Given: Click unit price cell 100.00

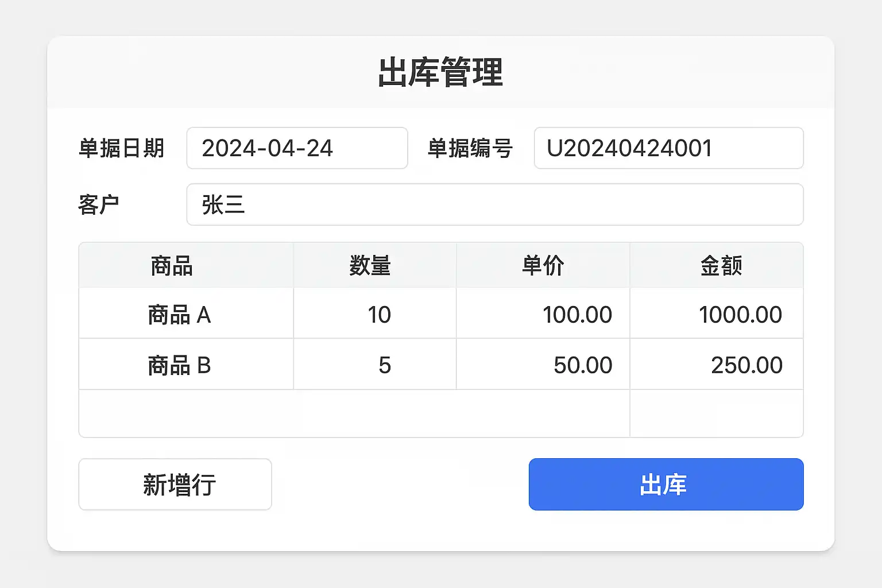Looking at the screenshot, I should pyautogui.click(x=543, y=314).
